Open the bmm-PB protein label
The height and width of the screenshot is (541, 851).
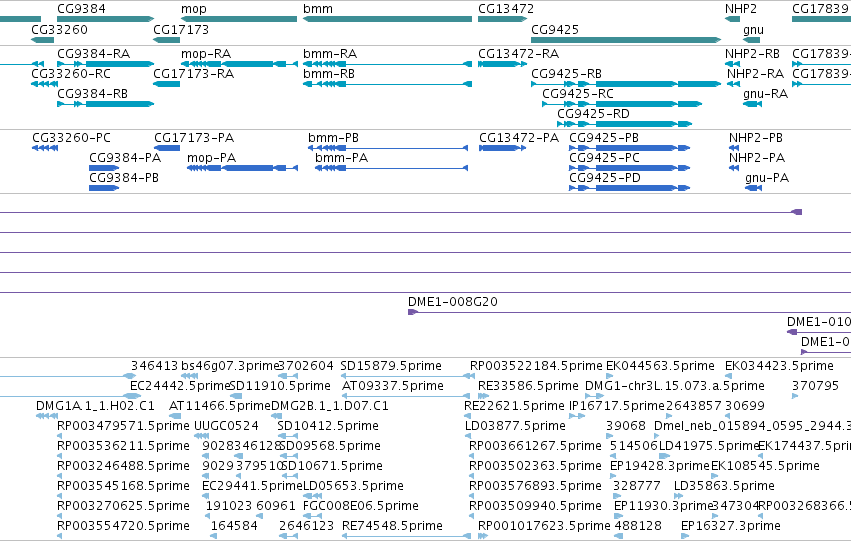point(333,137)
